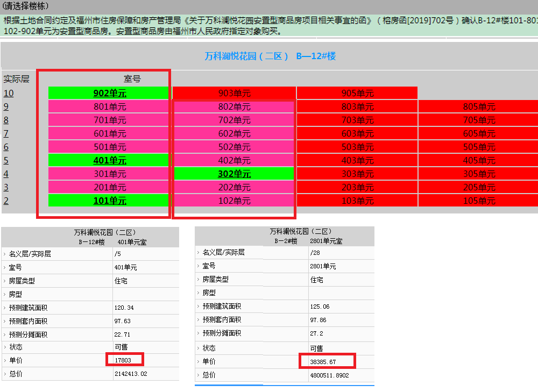The image size is (538, 392).
Task: Click the 502单元 pink unit cell
Action: click(232, 147)
